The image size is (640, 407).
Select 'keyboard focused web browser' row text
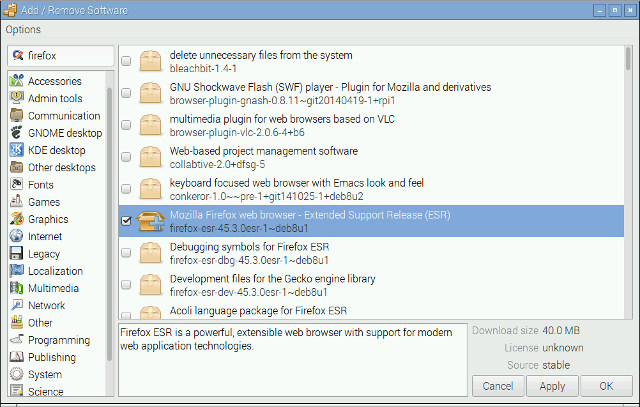tap(297, 183)
